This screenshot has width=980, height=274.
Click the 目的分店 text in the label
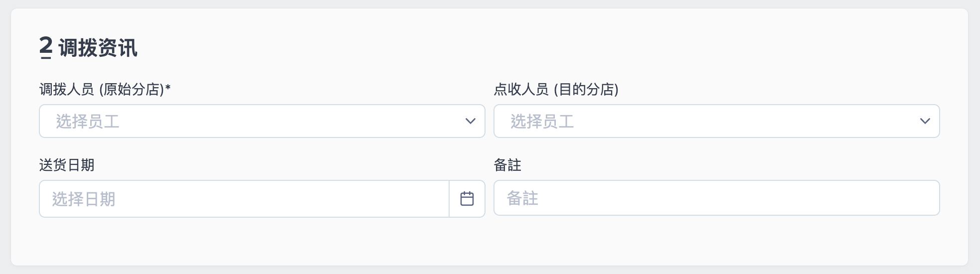[586, 90]
